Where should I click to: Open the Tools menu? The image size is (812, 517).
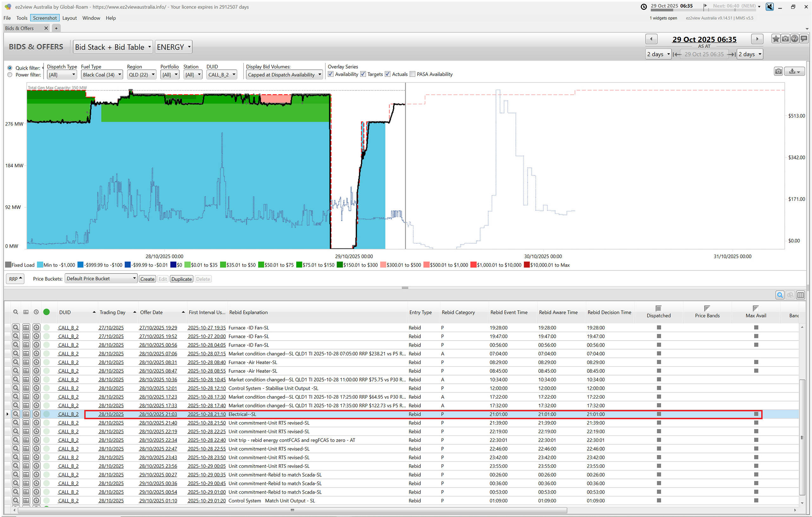[22, 18]
